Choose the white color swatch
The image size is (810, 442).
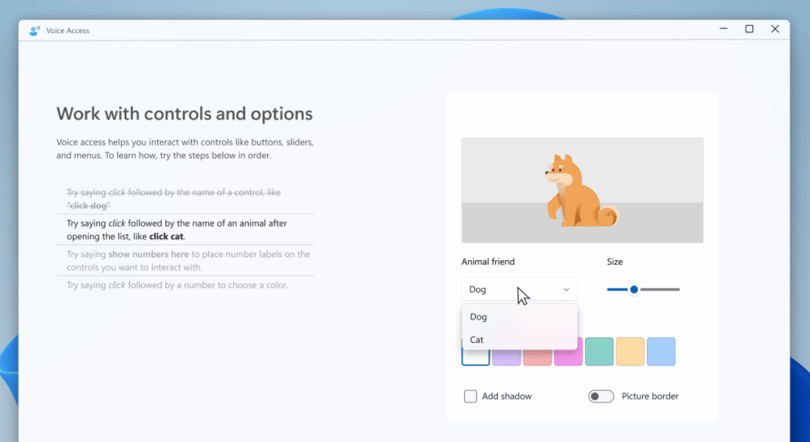(476, 356)
